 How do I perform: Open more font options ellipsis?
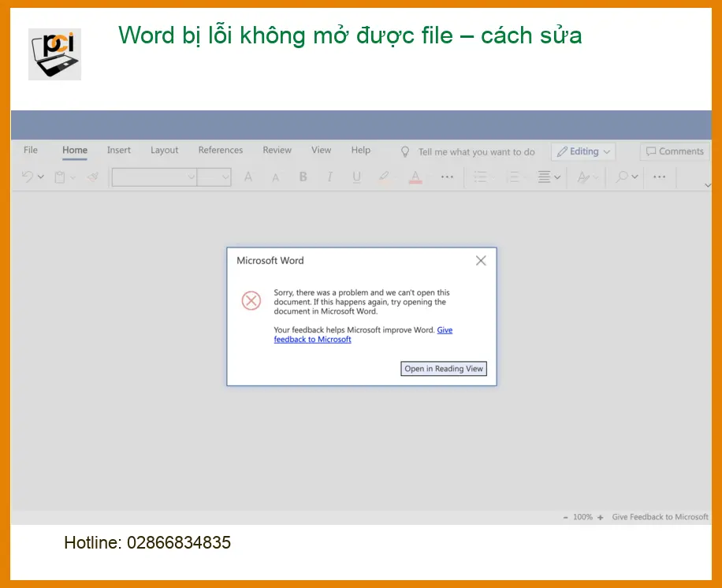[x=447, y=177]
